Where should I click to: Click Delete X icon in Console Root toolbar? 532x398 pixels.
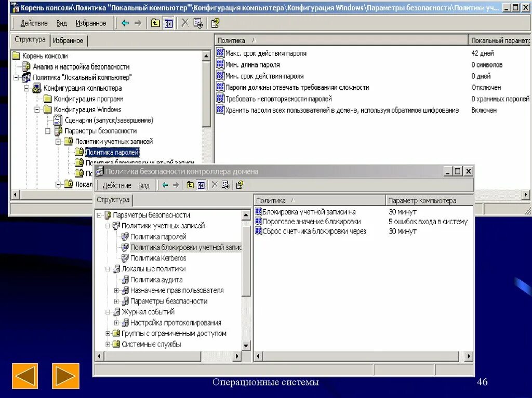click(x=184, y=23)
